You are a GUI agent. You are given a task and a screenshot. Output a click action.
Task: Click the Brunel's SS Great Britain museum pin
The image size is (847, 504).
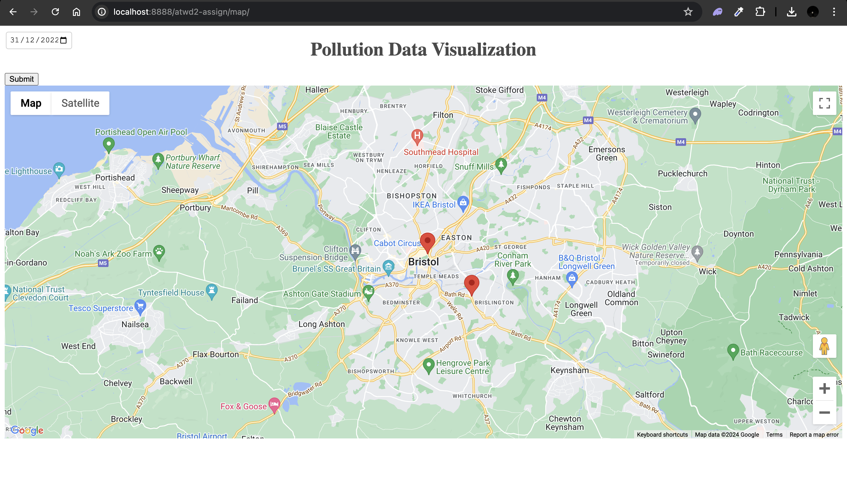389,268
